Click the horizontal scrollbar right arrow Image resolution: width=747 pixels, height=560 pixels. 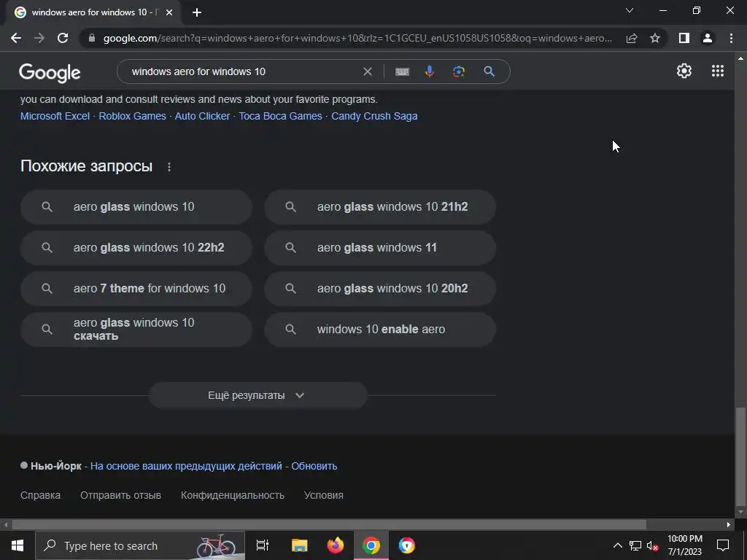click(x=729, y=525)
